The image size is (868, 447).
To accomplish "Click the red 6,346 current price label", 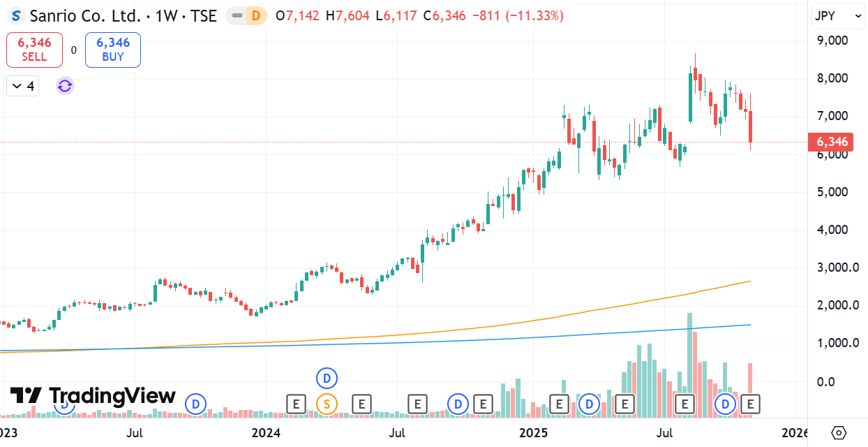I will [x=832, y=142].
